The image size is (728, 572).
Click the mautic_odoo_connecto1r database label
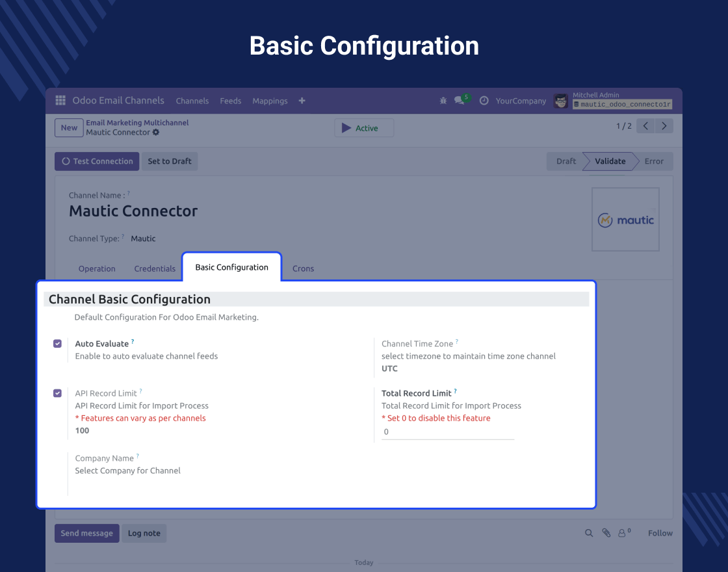pos(623,105)
